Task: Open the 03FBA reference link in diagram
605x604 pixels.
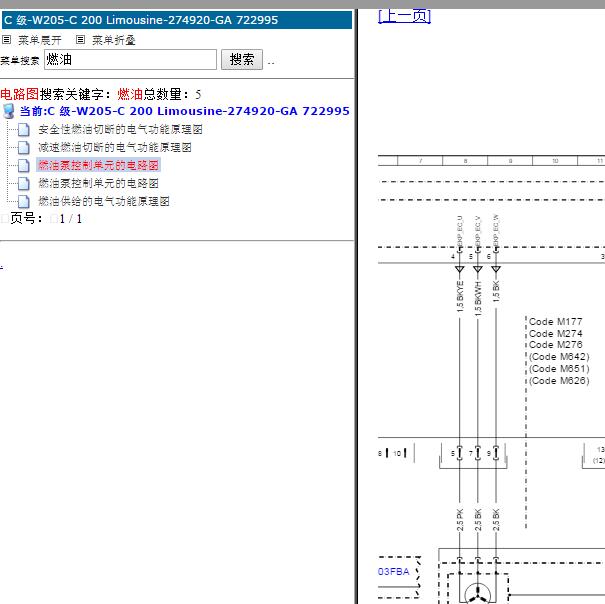Action: [x=394, y=572]
